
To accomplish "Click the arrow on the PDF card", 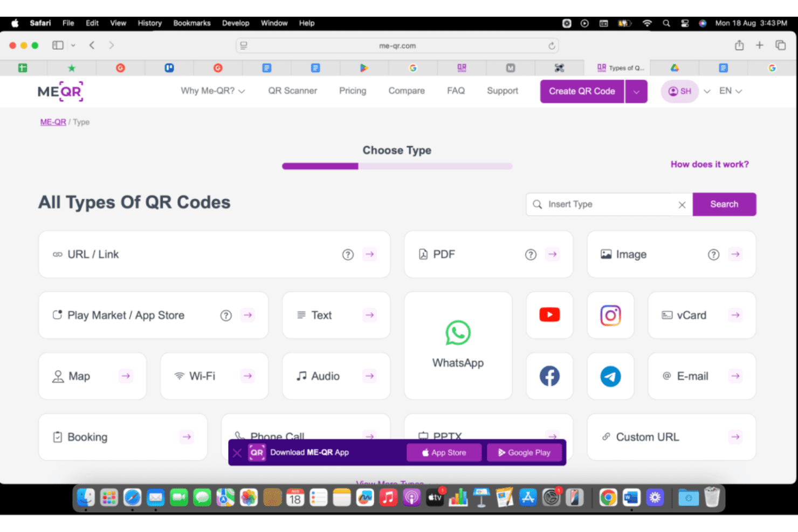I will tap(552, 254).
